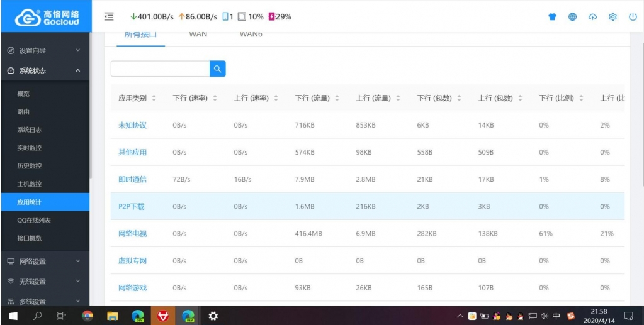Open 主机监控 in the sidebar

point(45,184)
